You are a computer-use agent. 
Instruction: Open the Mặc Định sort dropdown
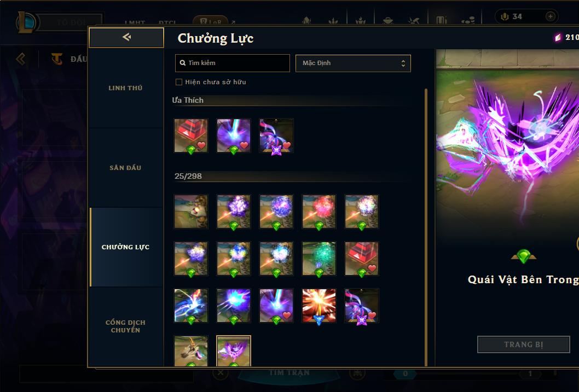click(353, 63)
